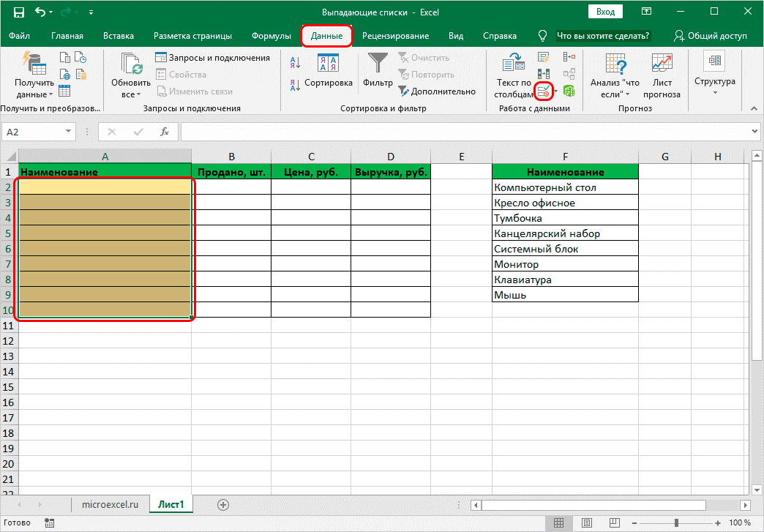The image size is (764, 532).
Task: Open the Formulas ribbon tab
Action: [271, 36]
